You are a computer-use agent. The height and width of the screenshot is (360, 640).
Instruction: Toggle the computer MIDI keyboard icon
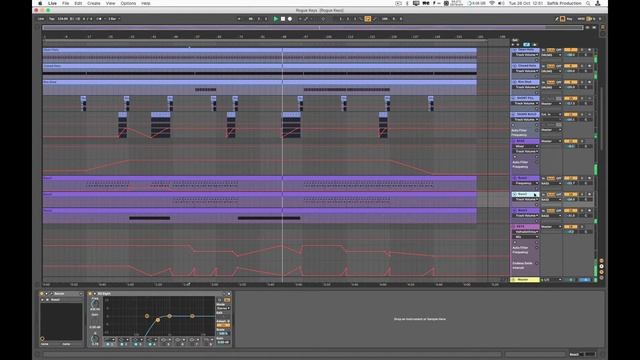click(562, 19)
